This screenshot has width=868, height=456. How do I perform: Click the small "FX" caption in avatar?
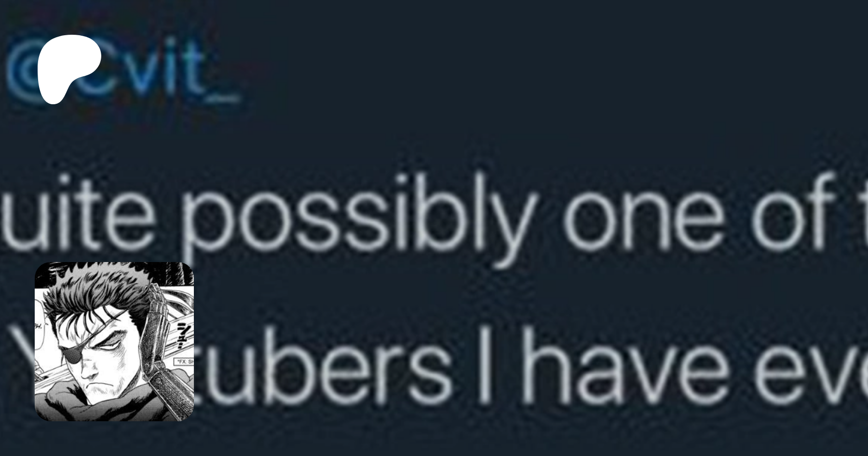pyautogui.click(x=183, y=361)
